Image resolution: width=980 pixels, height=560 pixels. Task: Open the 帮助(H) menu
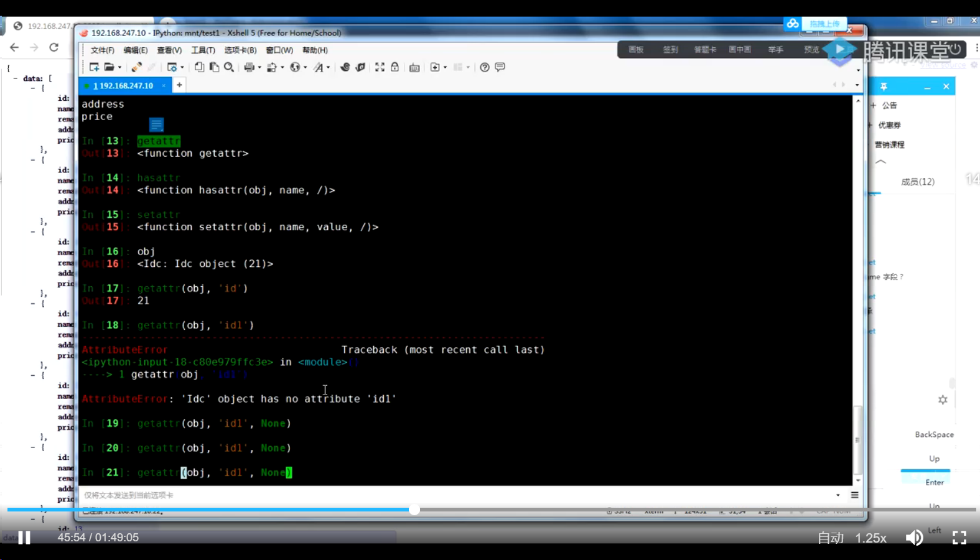click(x=315, y=50)
